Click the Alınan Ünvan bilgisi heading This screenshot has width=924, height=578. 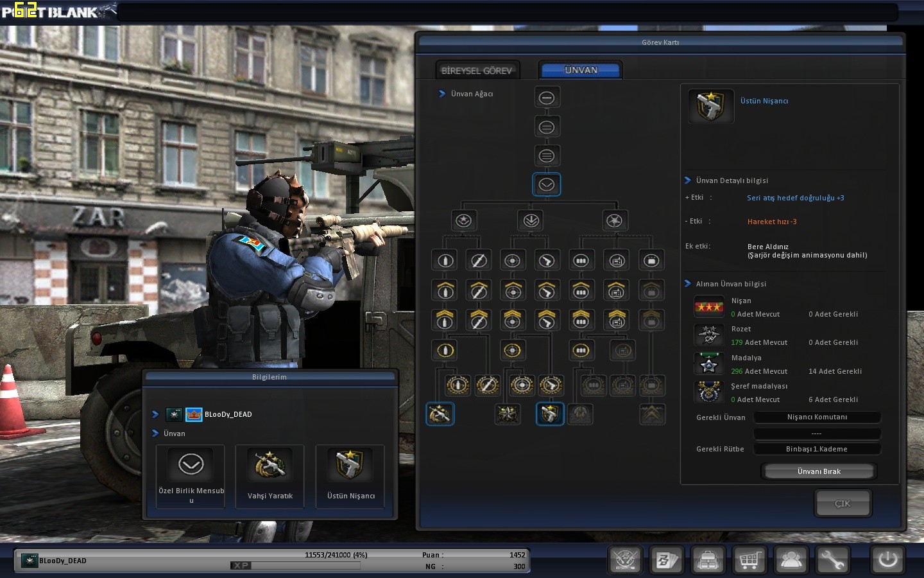731,284
